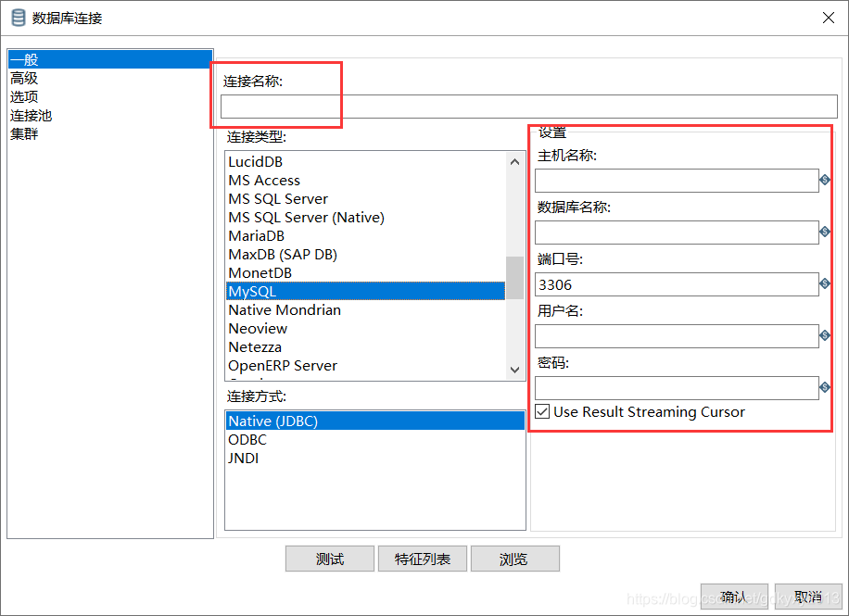Viewport: 849px width, 616px height.
Task: Click variable icon beside 端口号 field
Action: (825, 283)
